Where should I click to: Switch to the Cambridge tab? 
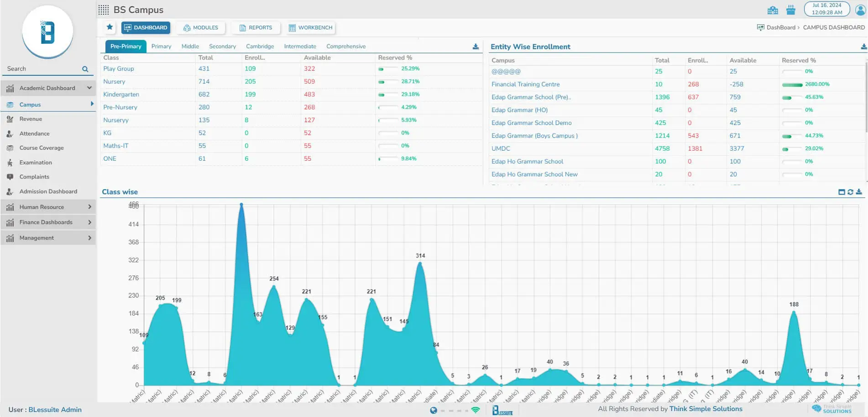(x=260, y=47)
